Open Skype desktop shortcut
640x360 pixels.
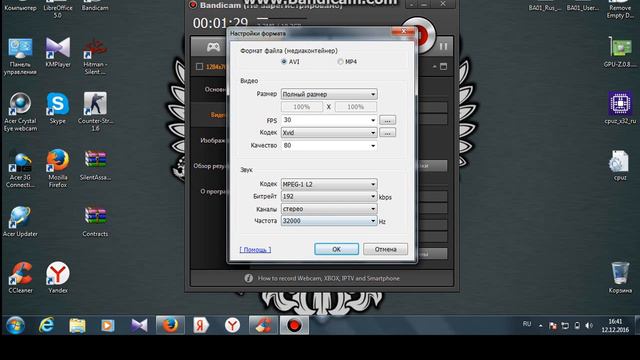(x=58, y=108)
